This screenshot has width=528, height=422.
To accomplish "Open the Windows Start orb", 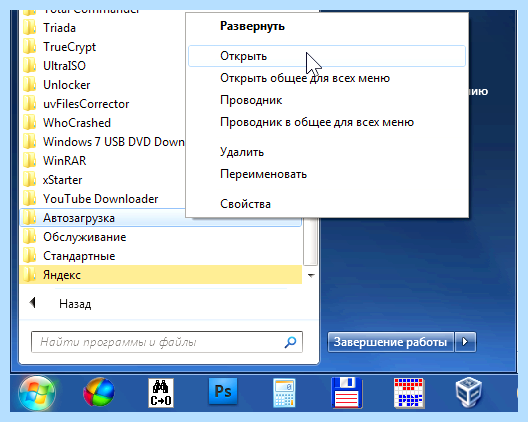I will [x=37, y=392].
